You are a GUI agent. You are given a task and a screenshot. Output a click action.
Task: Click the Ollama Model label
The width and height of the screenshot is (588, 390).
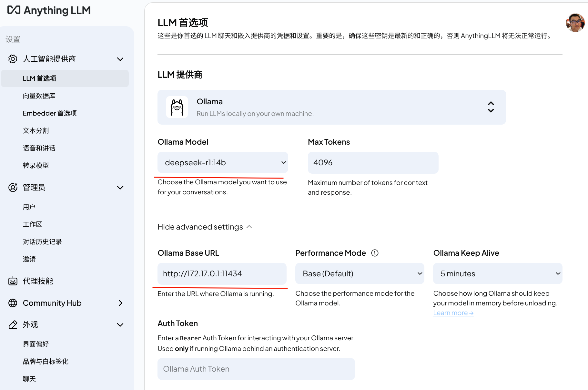pos(183,142)
